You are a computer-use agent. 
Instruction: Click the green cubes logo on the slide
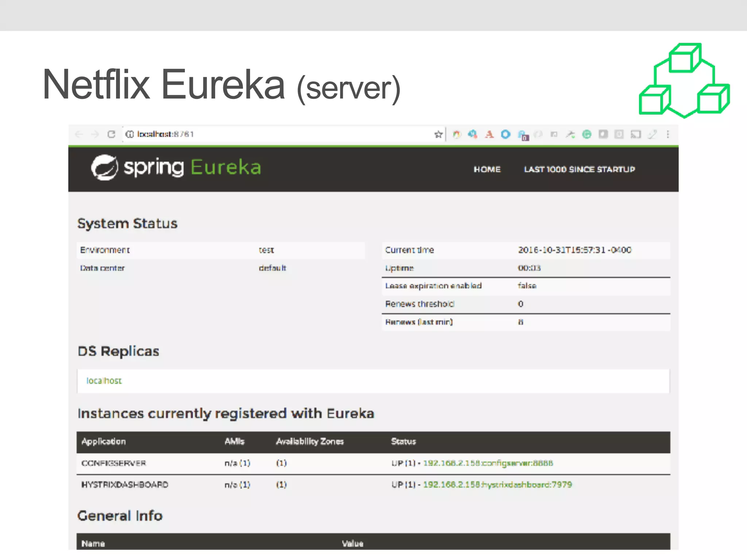click(684, 81)
